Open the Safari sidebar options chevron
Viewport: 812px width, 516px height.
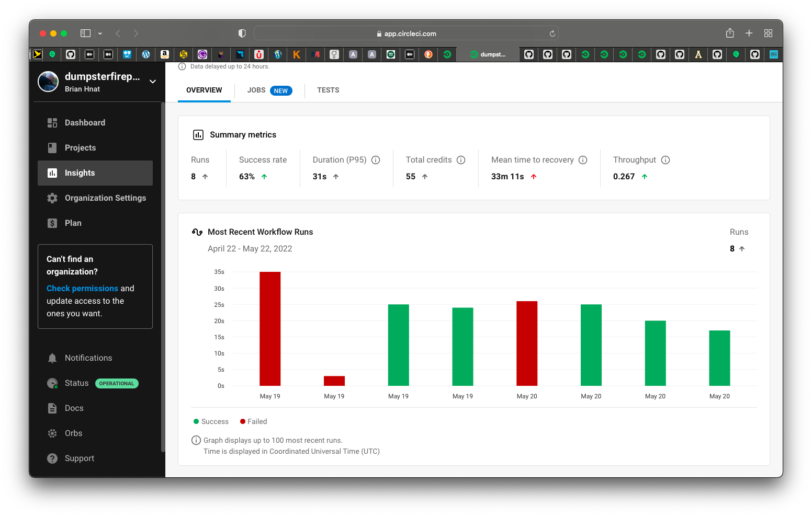pos(100,33)
